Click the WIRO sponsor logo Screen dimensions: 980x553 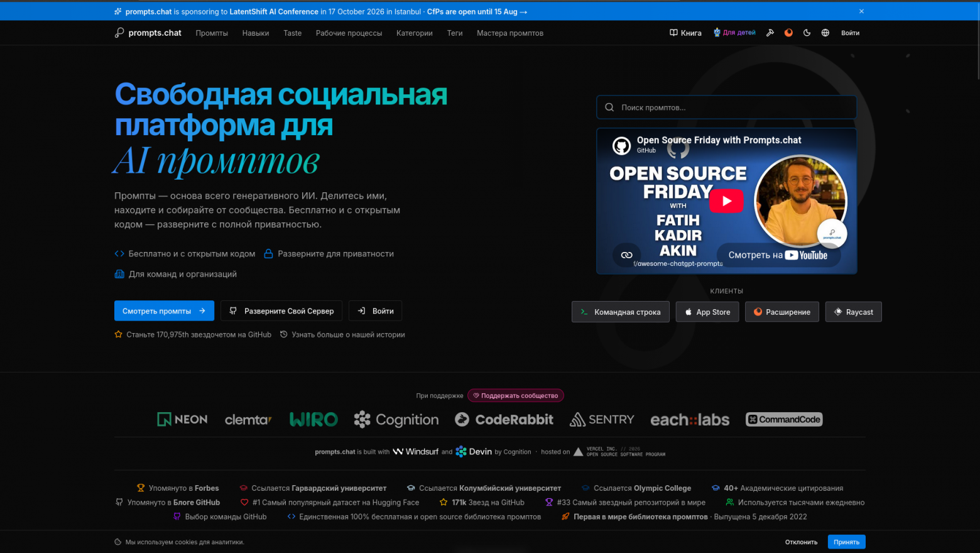tap(313, 419)
